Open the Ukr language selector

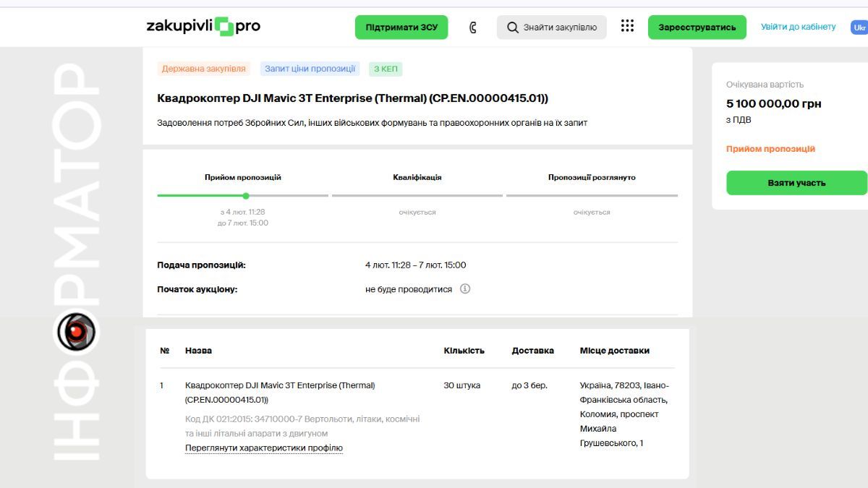859,27
